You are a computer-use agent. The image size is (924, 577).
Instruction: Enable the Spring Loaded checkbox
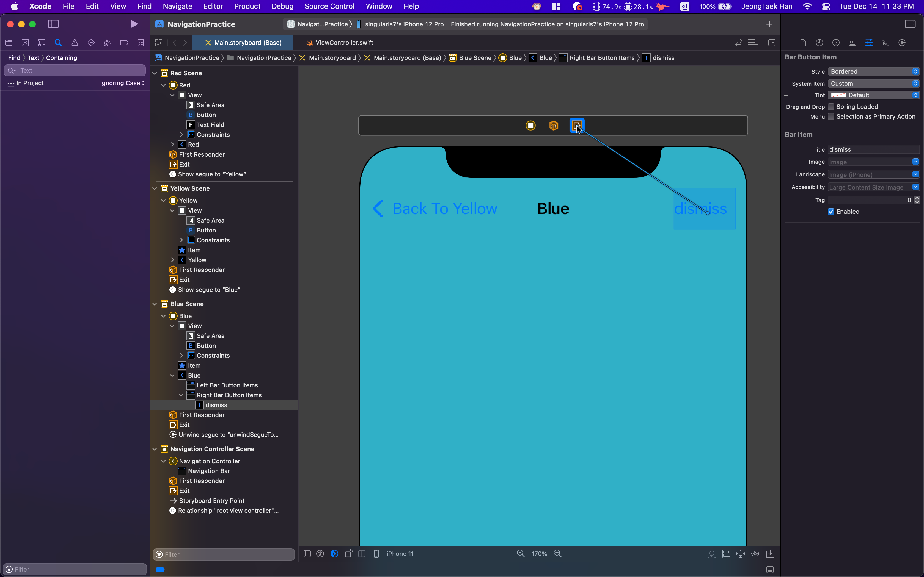pyautogui.click(x=831, y=107)
